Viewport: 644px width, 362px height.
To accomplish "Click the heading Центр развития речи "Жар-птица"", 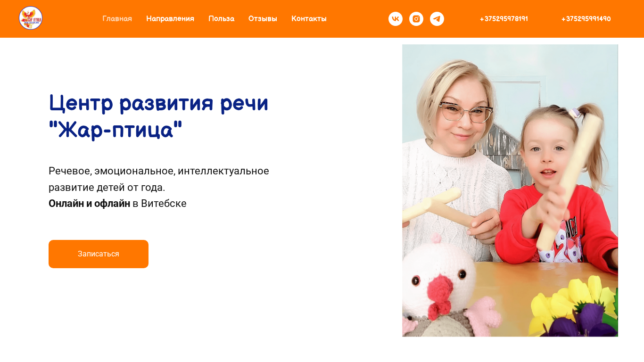I will (158, 116).
